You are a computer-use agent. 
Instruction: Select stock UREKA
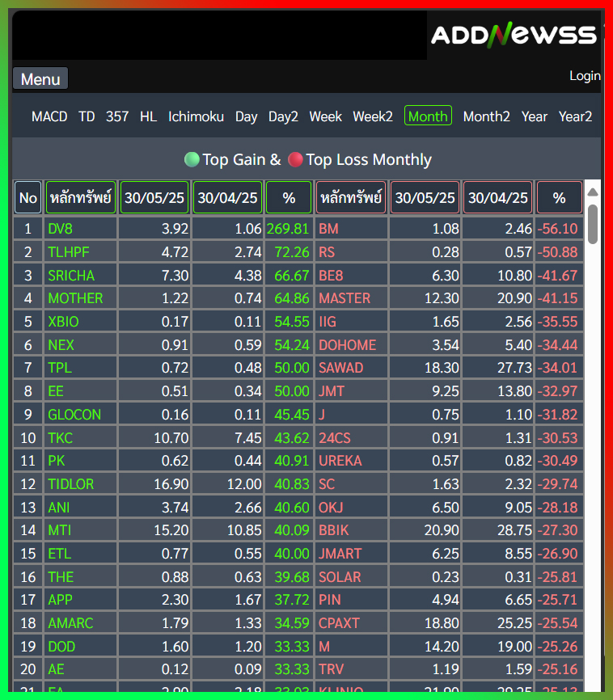tap(340, 460)
